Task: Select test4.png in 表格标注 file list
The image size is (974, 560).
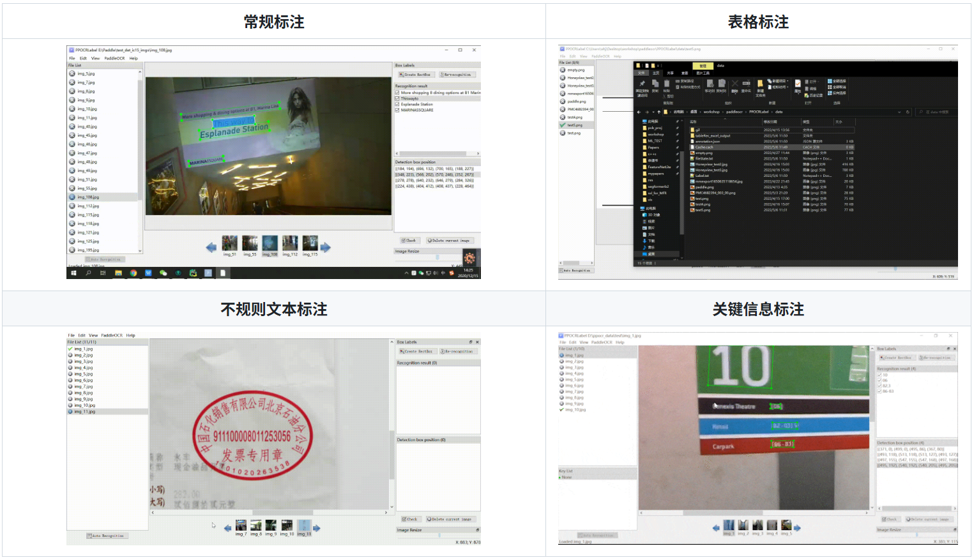Action: tap(575, 117)
